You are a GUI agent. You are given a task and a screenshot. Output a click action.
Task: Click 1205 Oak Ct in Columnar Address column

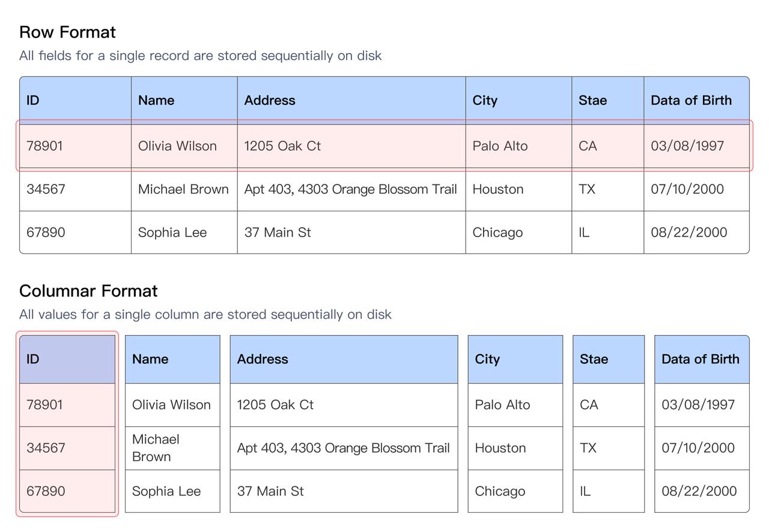click(275, 405)
